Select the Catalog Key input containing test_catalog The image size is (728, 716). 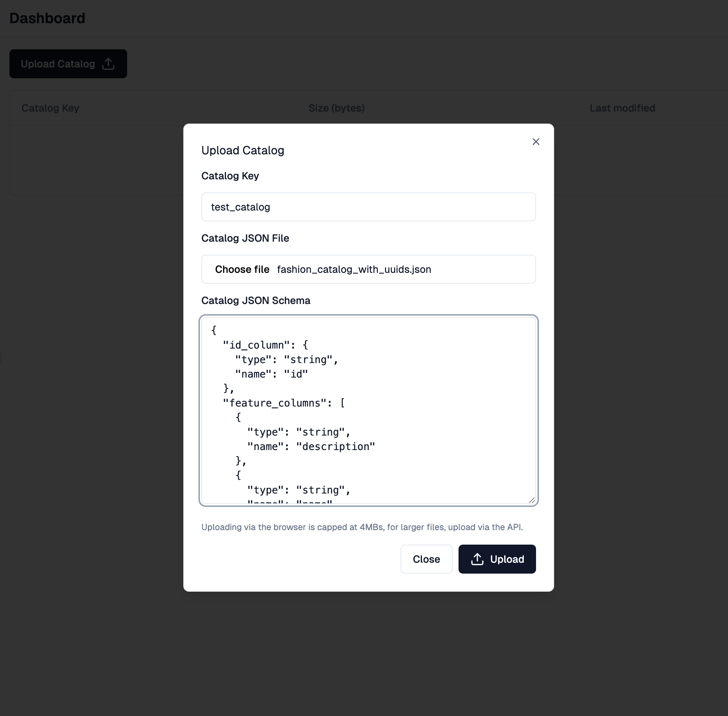tap(368, 207)
